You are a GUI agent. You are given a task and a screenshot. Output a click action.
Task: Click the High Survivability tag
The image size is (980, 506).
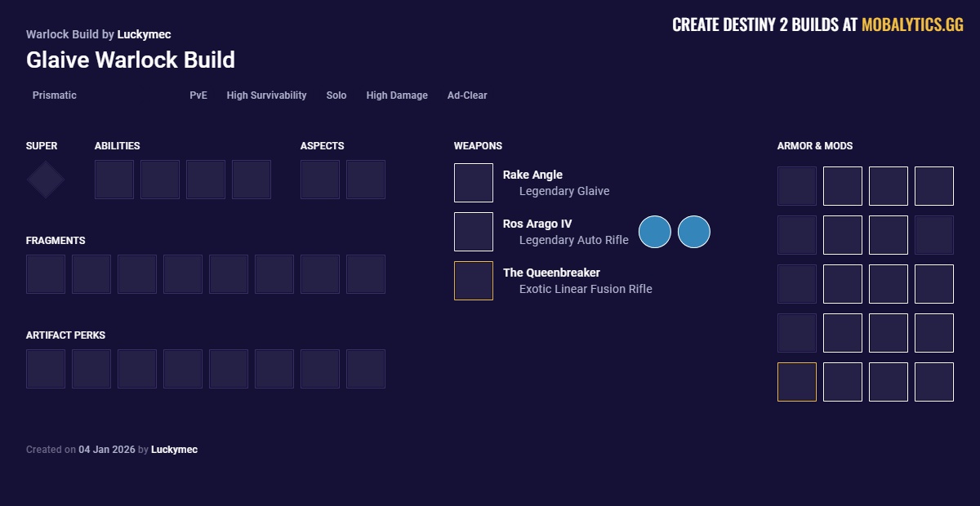[266, 95]
